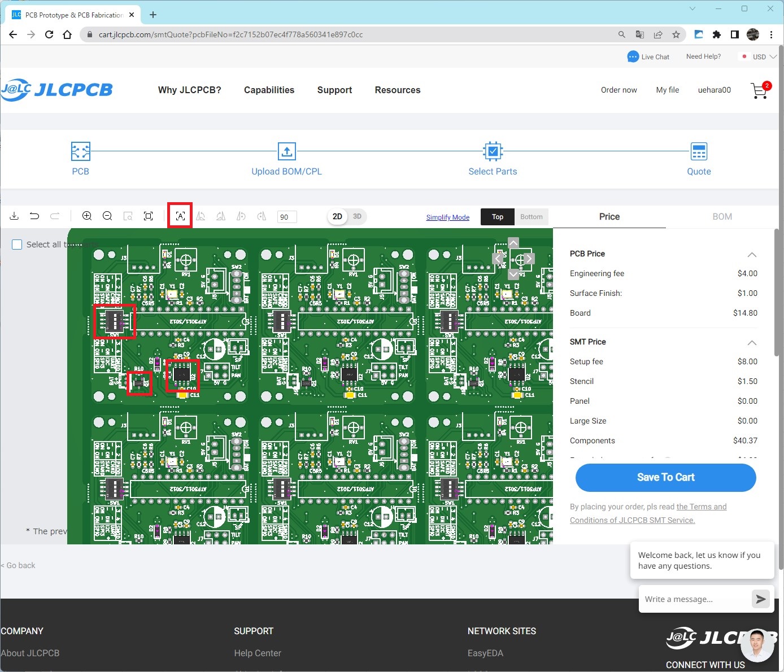Toggle component designators with the [A] icon

[180, 216]
